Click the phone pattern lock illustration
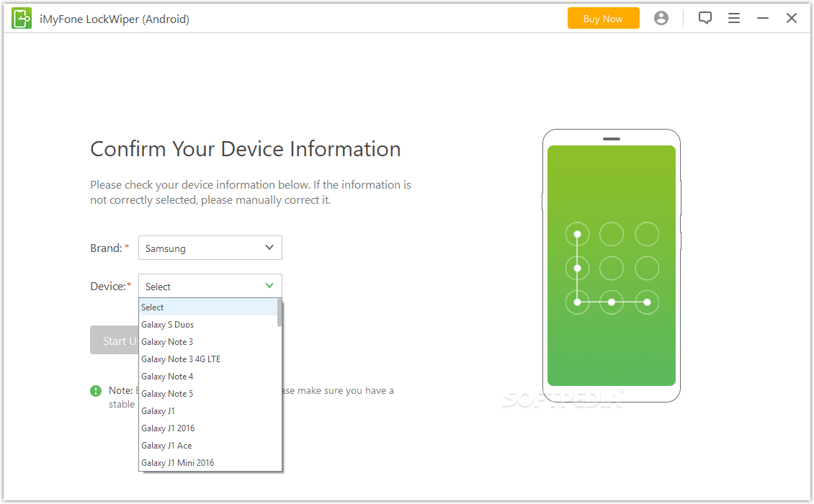 pos(611,266)
